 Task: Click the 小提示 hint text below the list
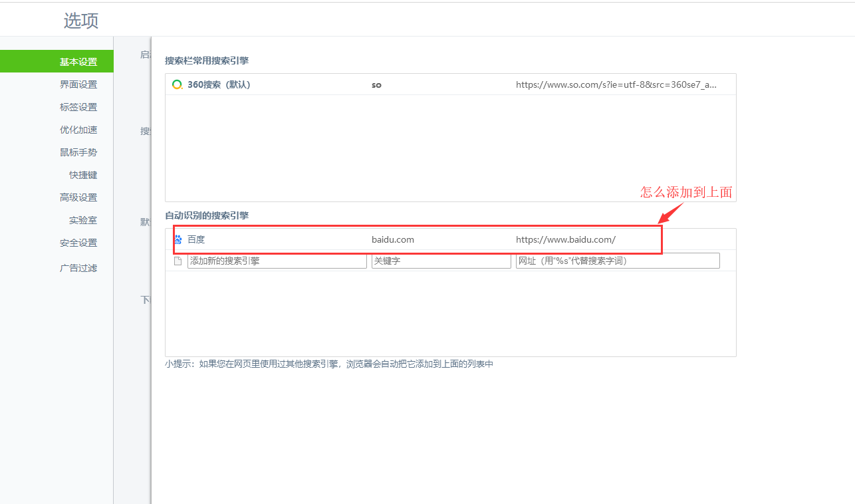point(329,364)
